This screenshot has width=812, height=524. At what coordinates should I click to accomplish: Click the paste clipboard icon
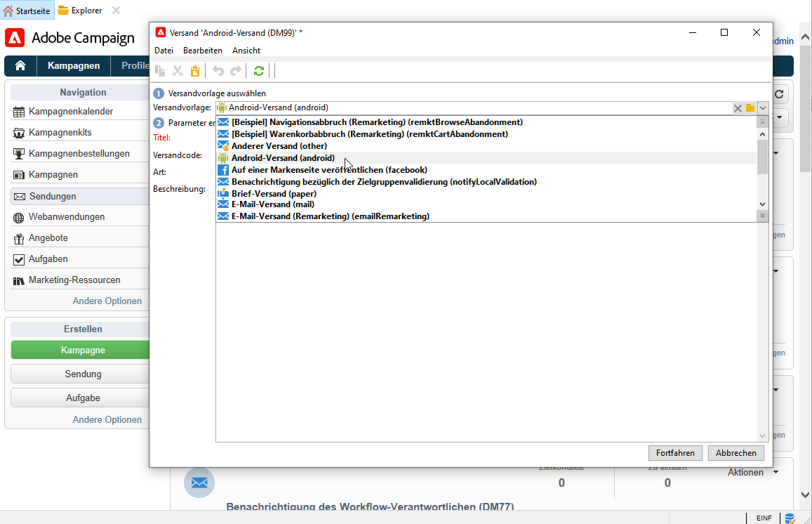click(x=194, y=70)
